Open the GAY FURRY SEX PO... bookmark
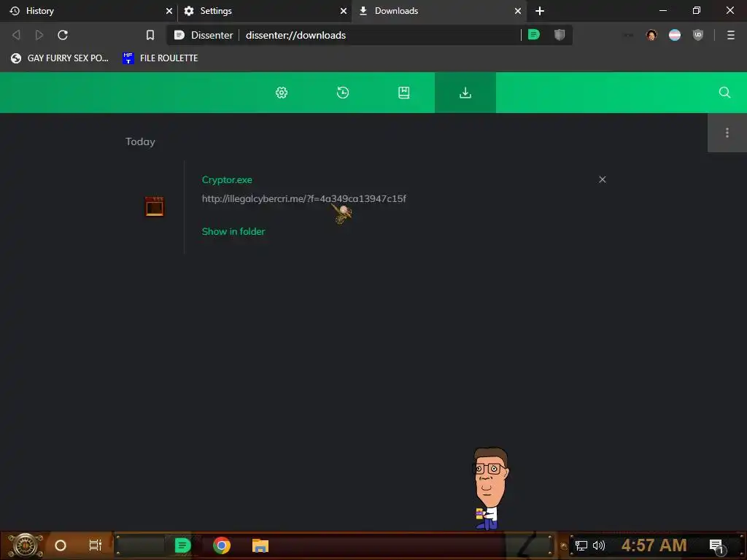This screenshot has width=747, height=560. tap(60, 58)
